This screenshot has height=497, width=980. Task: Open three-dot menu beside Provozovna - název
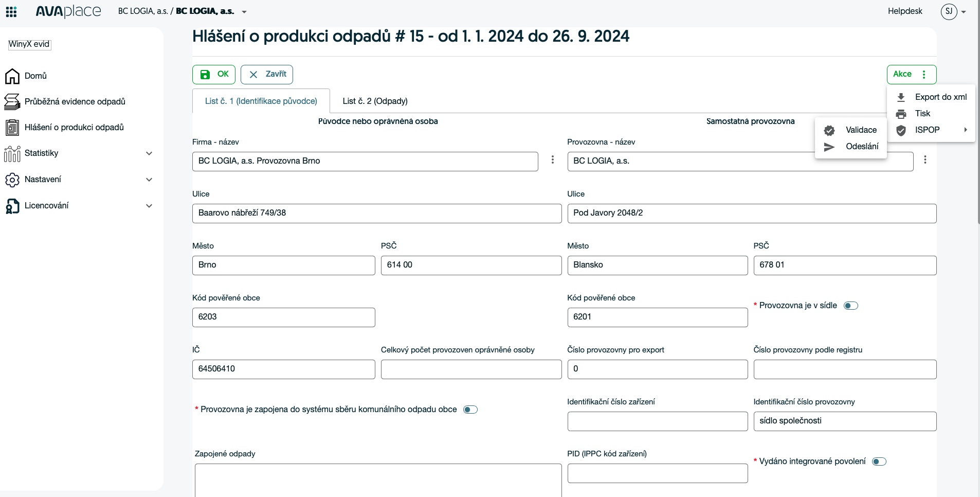[925, 160]
